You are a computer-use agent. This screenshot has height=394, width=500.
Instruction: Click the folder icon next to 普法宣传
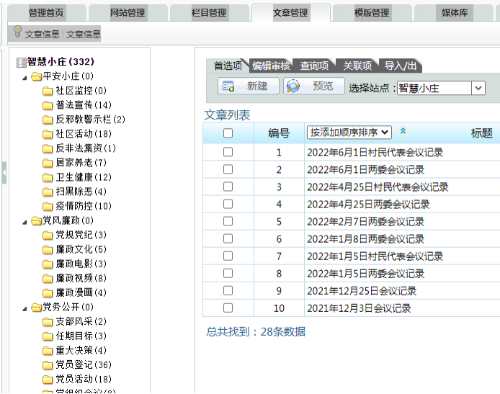(48, 105)
